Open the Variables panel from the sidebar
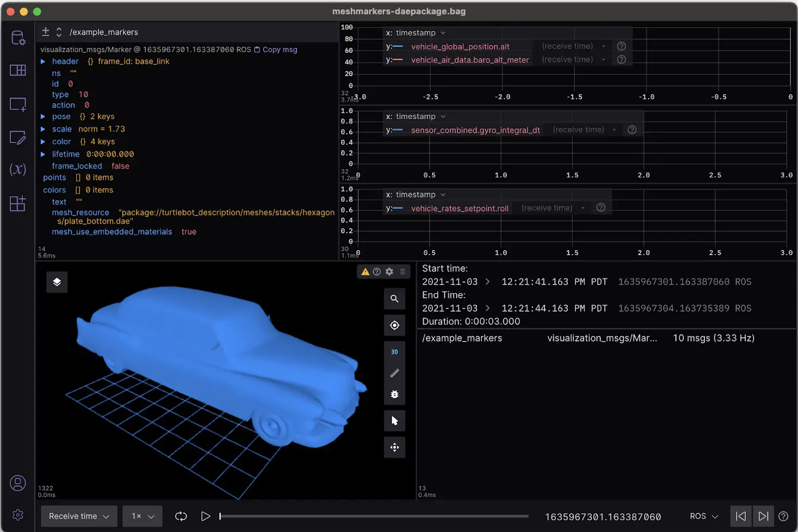798x532 pixels. tap(18, 169)
